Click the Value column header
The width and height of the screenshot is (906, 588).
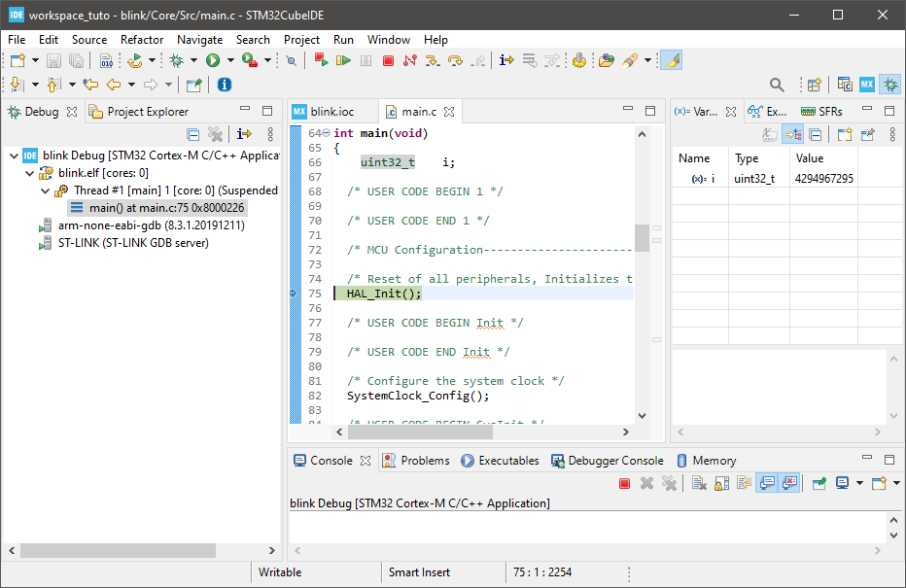pos(822,158)
